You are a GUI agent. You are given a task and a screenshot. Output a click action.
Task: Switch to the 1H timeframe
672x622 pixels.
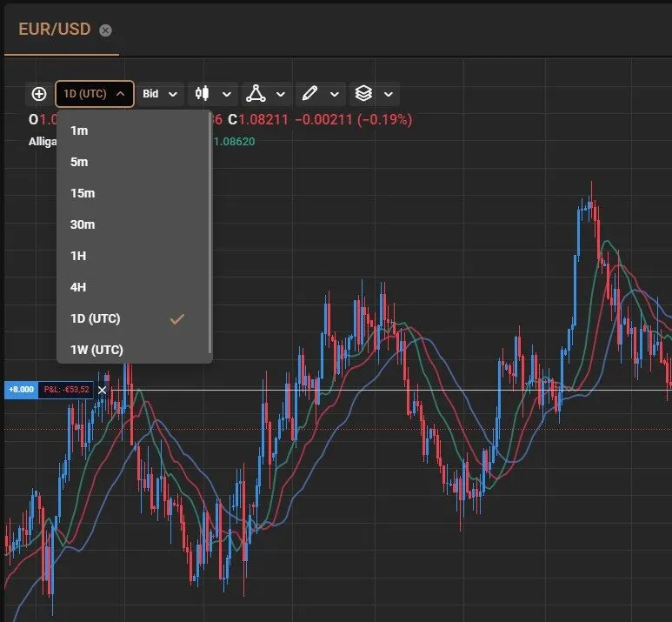[x=78, y=256]
